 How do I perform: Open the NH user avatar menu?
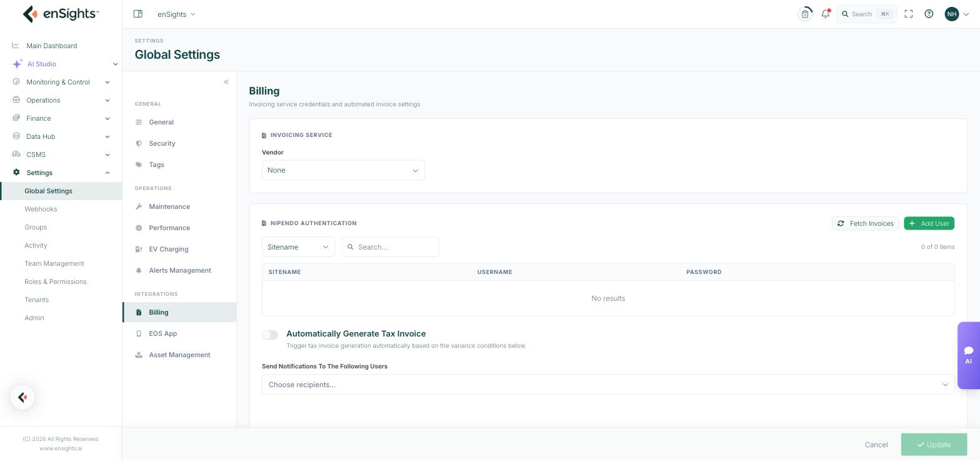coord(957,14)
